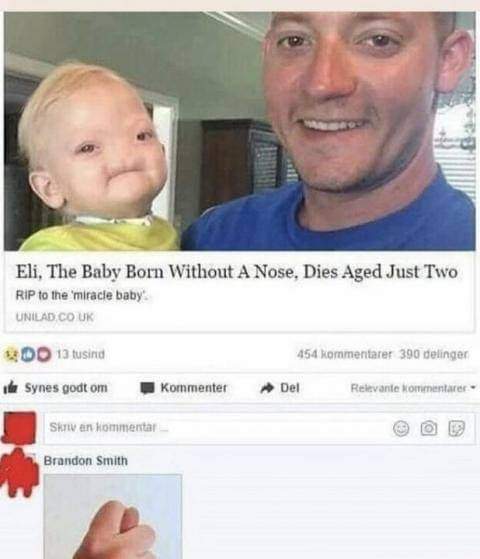
Task: Click the heart reaction icon
Action: [x=44, y=355]
